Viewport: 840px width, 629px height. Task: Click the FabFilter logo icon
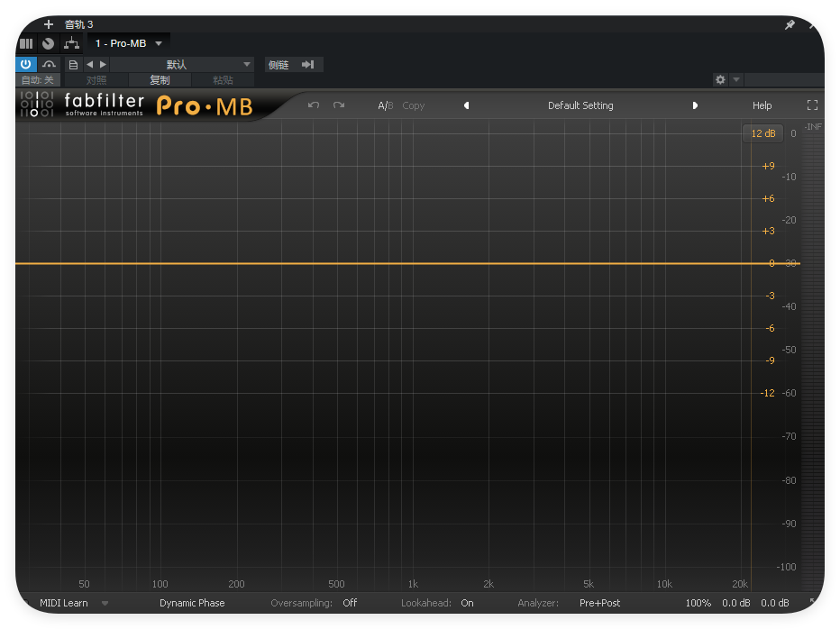click(x=37, y=104)
